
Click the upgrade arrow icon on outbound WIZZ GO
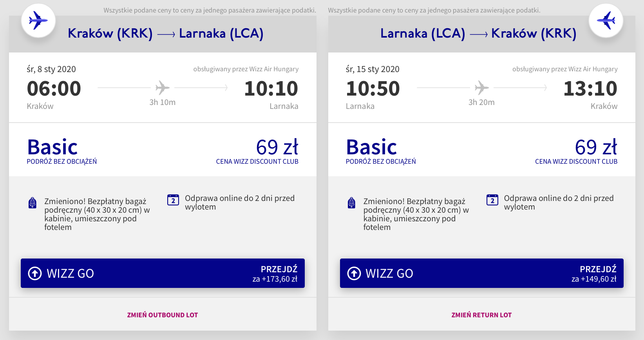pyautogui.click(x=35, y=273)
